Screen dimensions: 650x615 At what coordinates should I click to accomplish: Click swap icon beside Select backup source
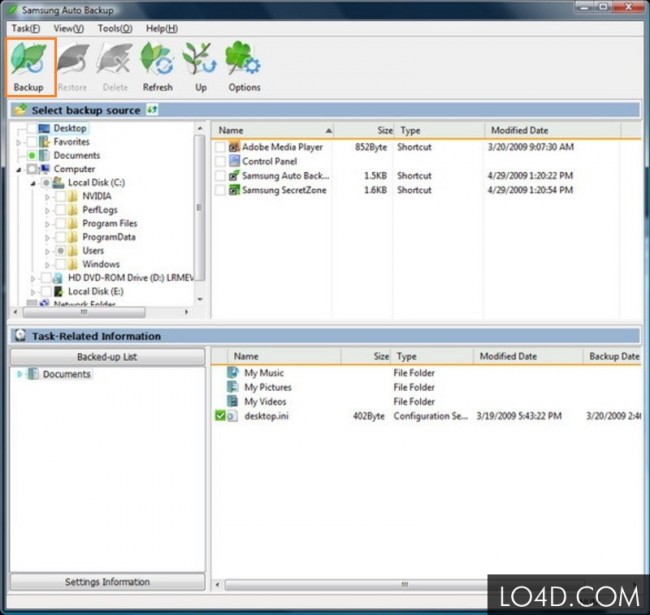pyautogui.click(x=152, y=110)
